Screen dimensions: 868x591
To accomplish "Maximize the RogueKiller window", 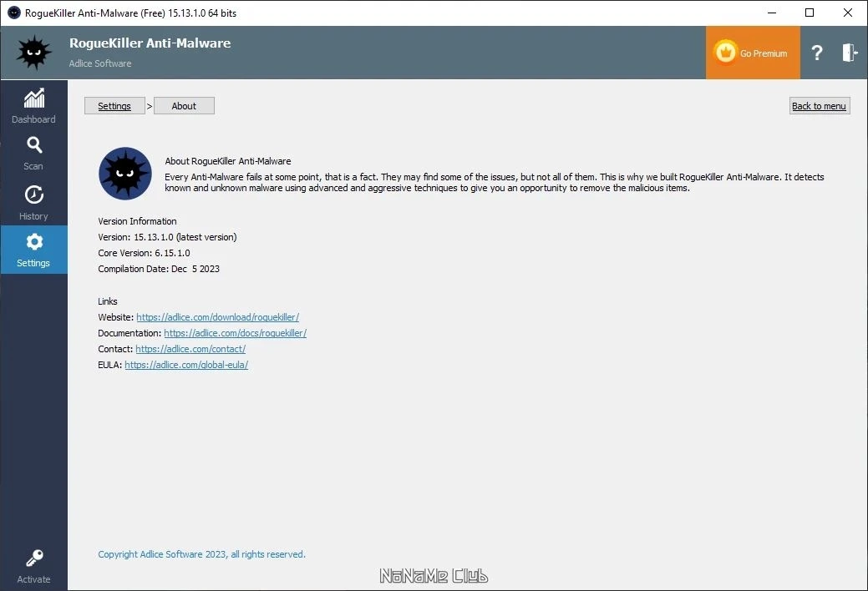I will tap(810, 13).
